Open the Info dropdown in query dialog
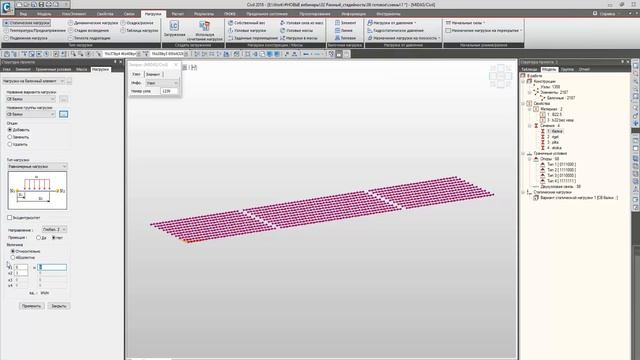 coord(162,83)
